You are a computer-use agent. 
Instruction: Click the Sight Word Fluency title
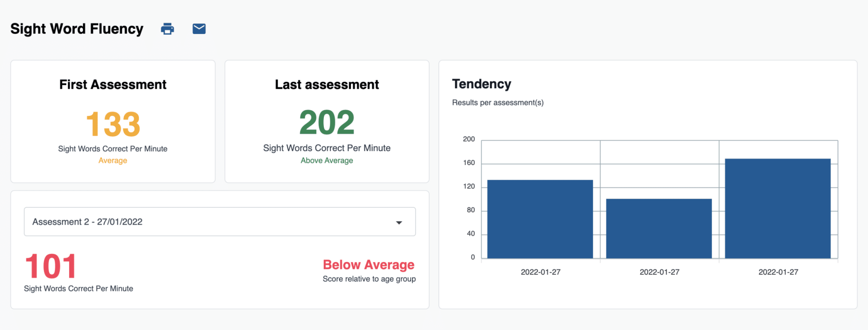click(x=77, y=29)
